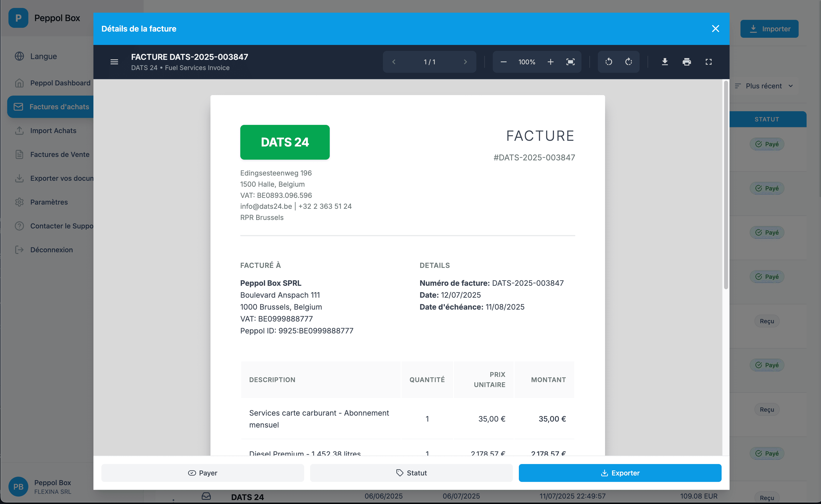Screen dimensions: 821x504
Task: Click invoice number #DATS-2025-003847
Action: [x=534, y=157]
